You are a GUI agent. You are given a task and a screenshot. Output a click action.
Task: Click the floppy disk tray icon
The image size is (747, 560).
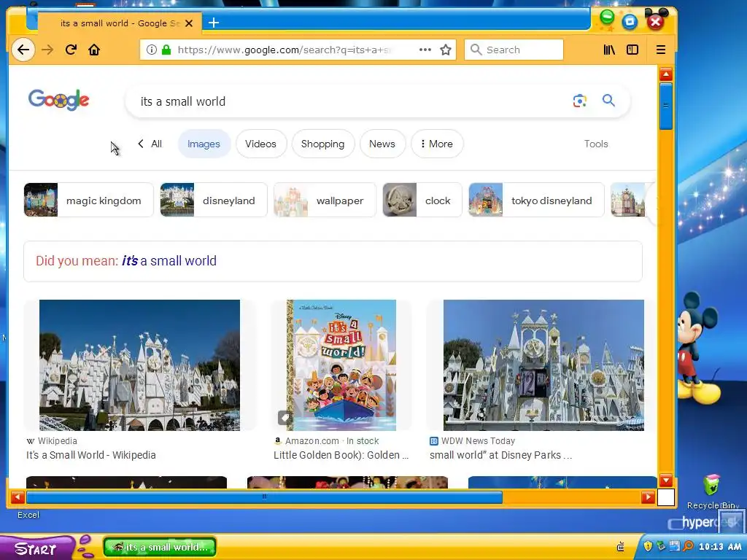[x=675, y=546]
